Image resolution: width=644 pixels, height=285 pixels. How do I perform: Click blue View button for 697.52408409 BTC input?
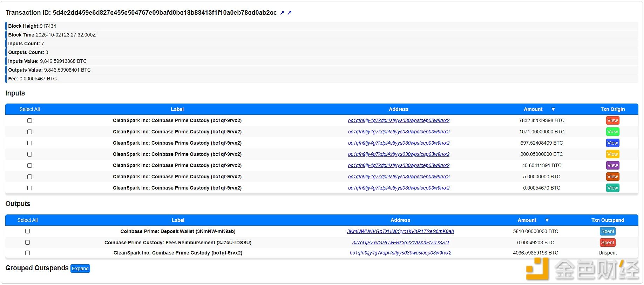(x=612, y=143)
